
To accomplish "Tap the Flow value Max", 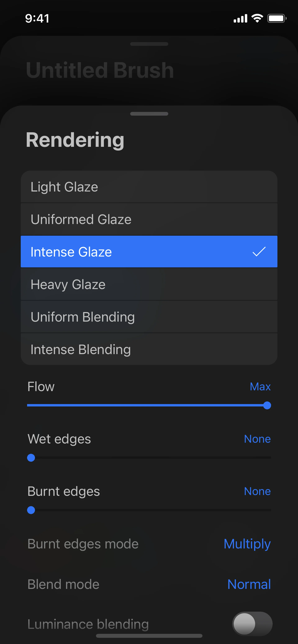I will pyautogui.click(x=260, y=387).
